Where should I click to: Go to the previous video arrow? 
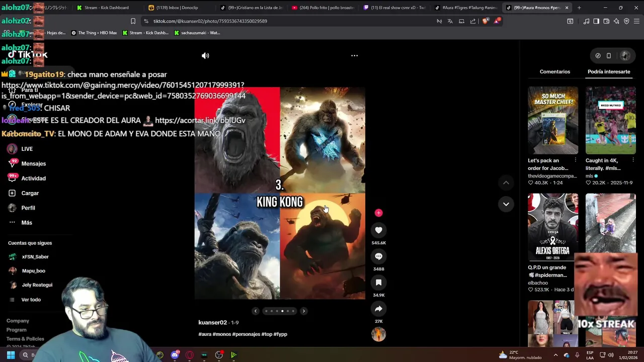[x=506, y=183]
